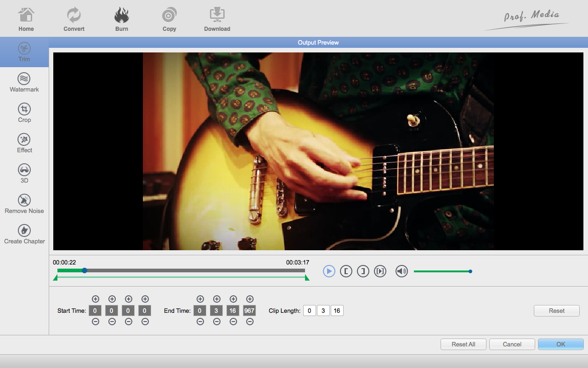The height and width of the screenshot is (368, 588).
Task: Select the Crop tool
Action: coord(24,113)
